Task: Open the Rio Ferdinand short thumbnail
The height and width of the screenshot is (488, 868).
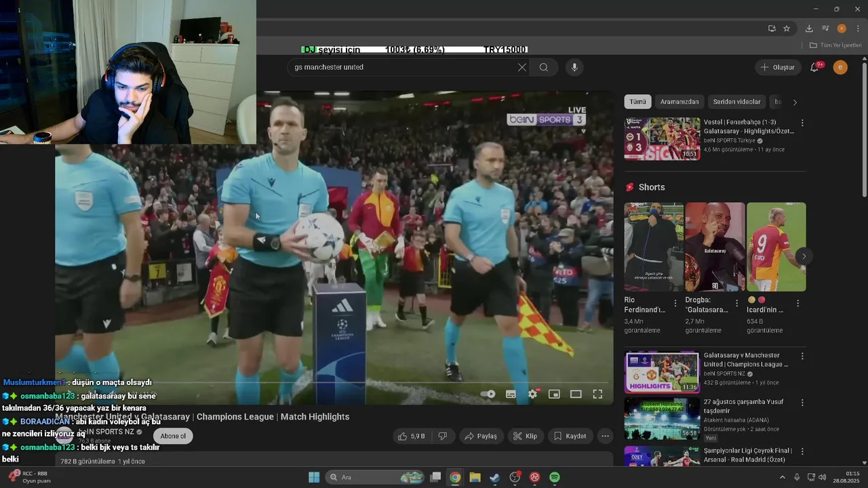Action: [654, 247]
